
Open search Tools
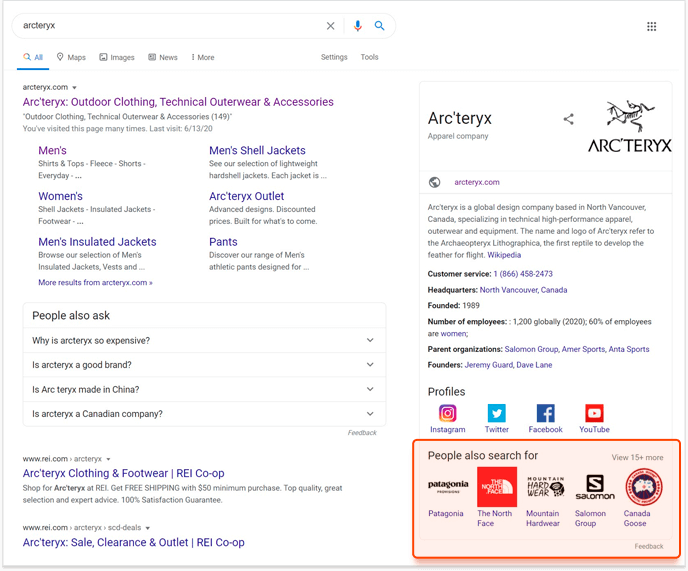[369, 57]
